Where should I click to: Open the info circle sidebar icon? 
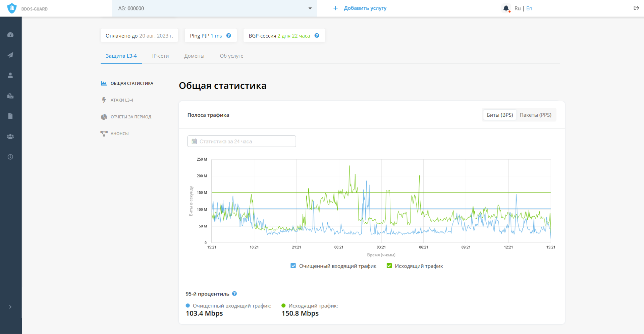coord(10,157)
